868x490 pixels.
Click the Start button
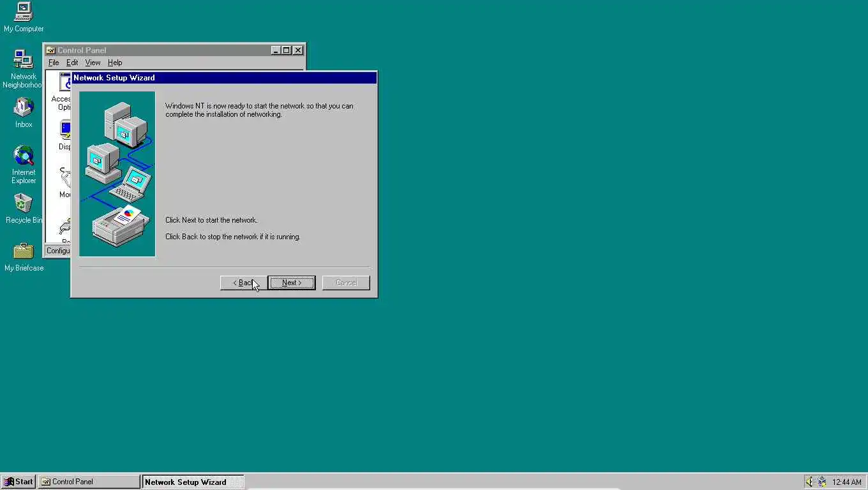tap(19, 482)
